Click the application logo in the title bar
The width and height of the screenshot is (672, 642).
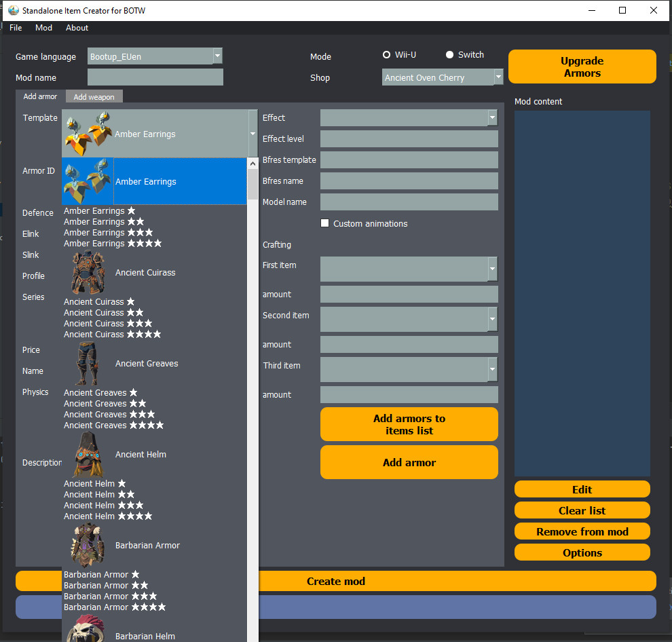[x=12, y=10]
